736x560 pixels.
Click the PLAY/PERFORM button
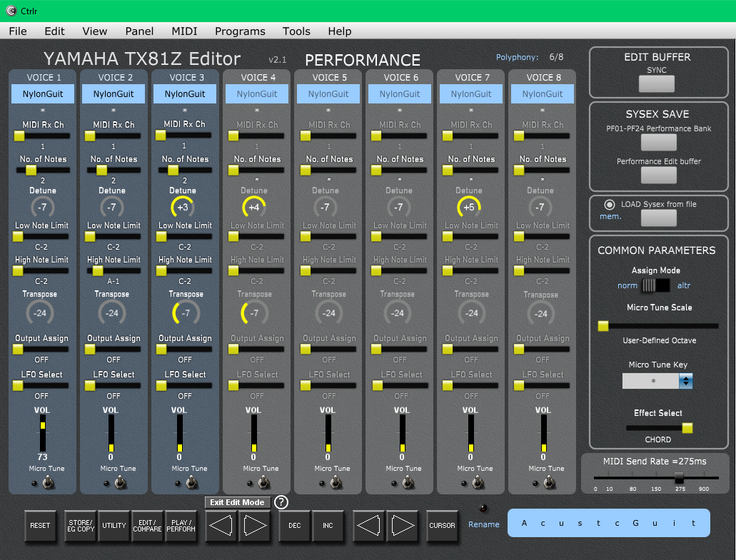pos(181,526)
